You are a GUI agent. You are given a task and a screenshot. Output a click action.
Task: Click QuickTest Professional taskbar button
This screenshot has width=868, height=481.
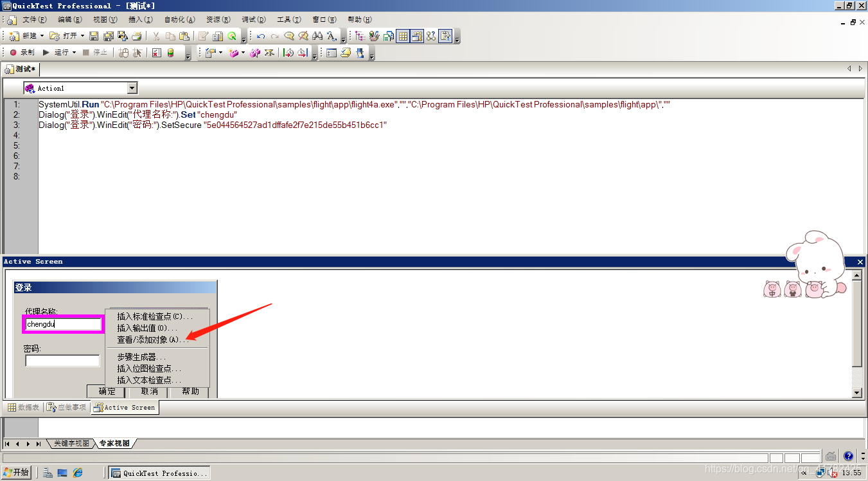pyautogui.click(x=159, y=473)
